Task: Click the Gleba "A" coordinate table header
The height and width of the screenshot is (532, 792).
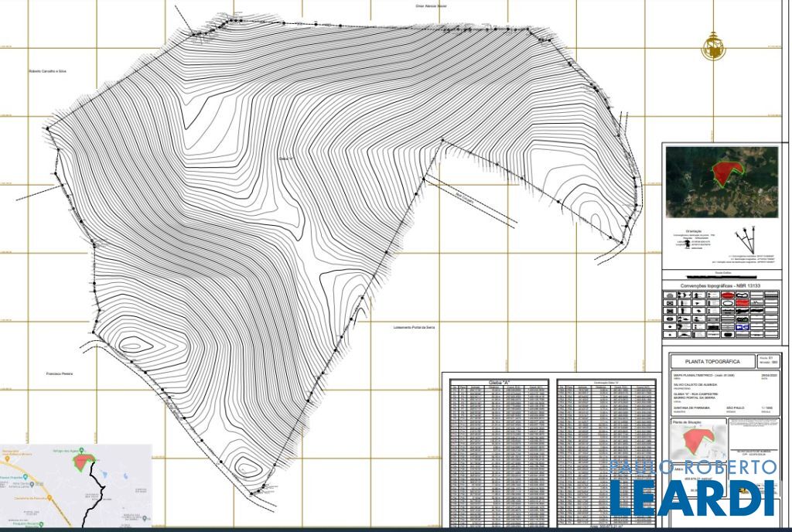Action: pos(497,382)
